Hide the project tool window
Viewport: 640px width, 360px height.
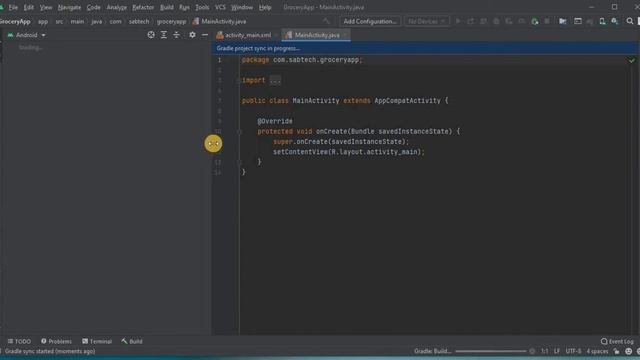coord(205,35)
